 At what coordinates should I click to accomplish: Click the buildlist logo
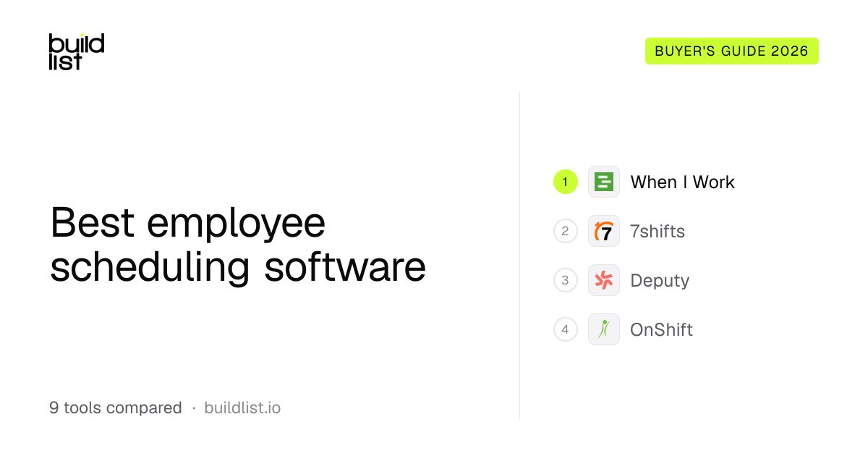pyautogui.click(x=77, y=51)
